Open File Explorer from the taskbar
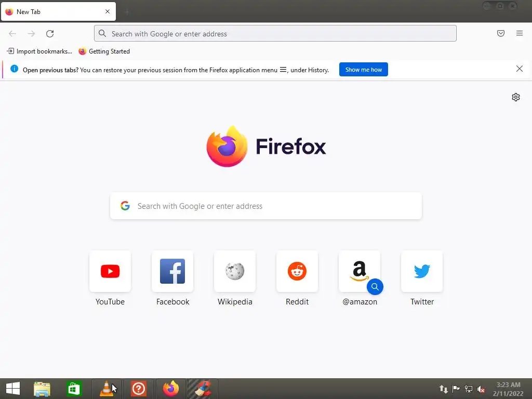532x399 pixels. [42, 389]
